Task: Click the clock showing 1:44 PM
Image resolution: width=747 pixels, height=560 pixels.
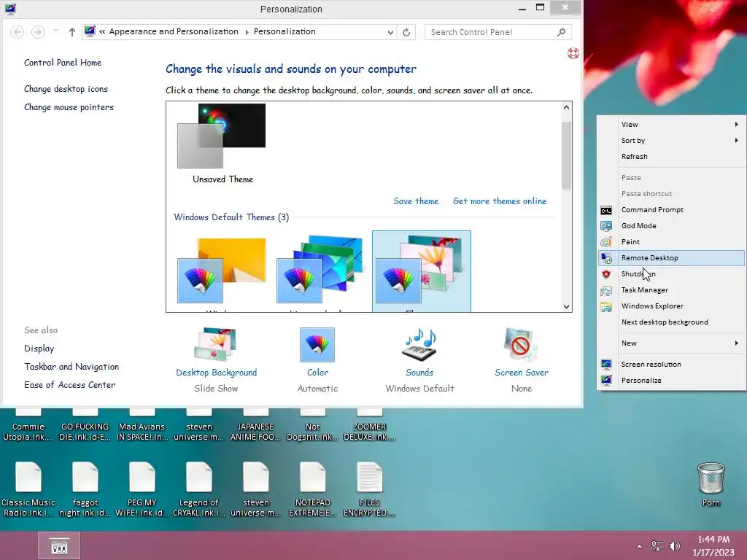Action: pos(713,540)
